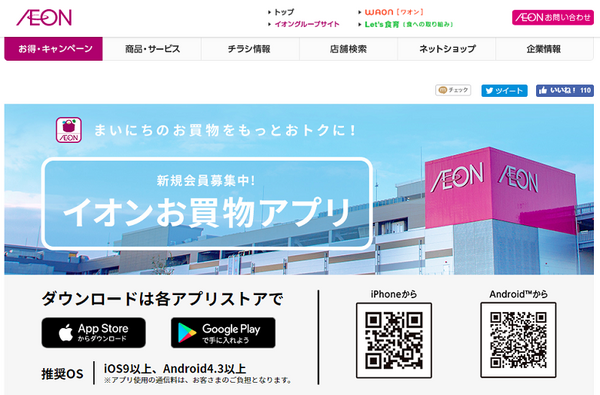Click the Android™から label
The width and height of the screenshot is (600, 395).
click(x=518, y=294)
